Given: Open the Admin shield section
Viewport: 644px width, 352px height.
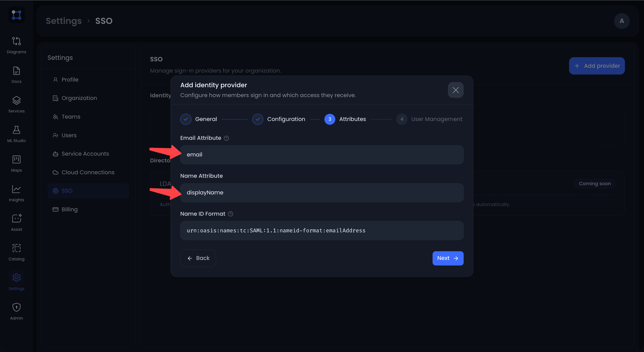Looking at the screenshot, I should pos(16,311).
